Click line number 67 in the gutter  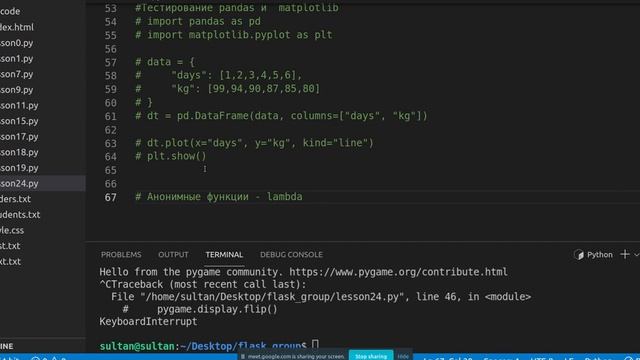111,197
